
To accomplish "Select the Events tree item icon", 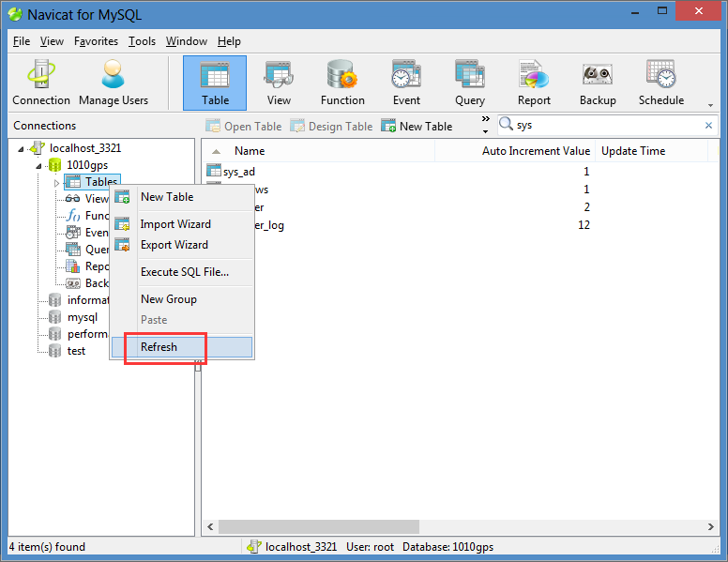I will click(73, 233).
